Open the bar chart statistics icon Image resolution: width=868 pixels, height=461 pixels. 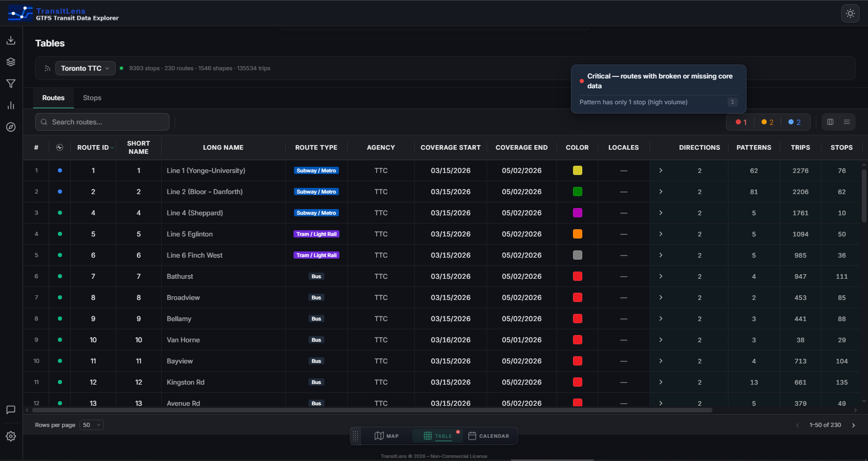tap(11, 105)
